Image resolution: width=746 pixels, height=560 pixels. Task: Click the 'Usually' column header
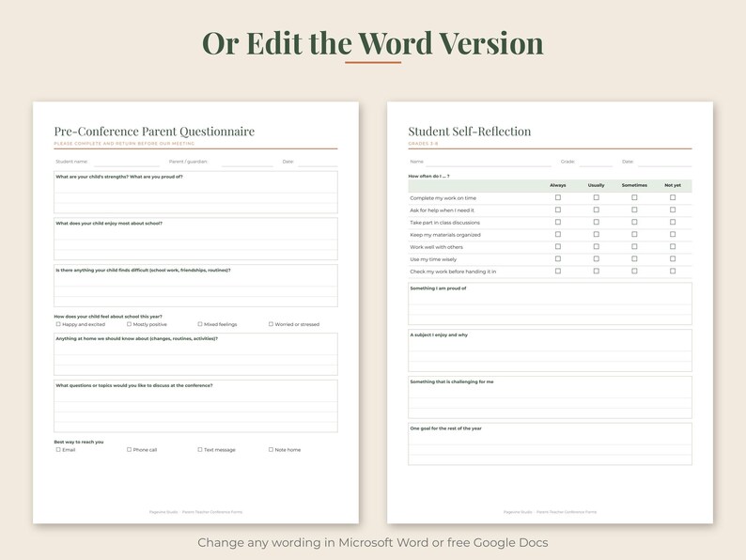point(596,185)
